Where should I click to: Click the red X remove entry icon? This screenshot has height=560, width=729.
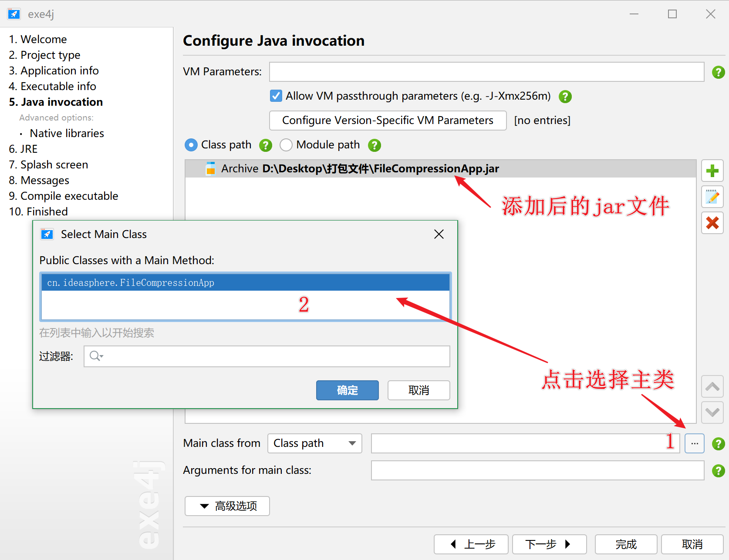pos(712,223)
